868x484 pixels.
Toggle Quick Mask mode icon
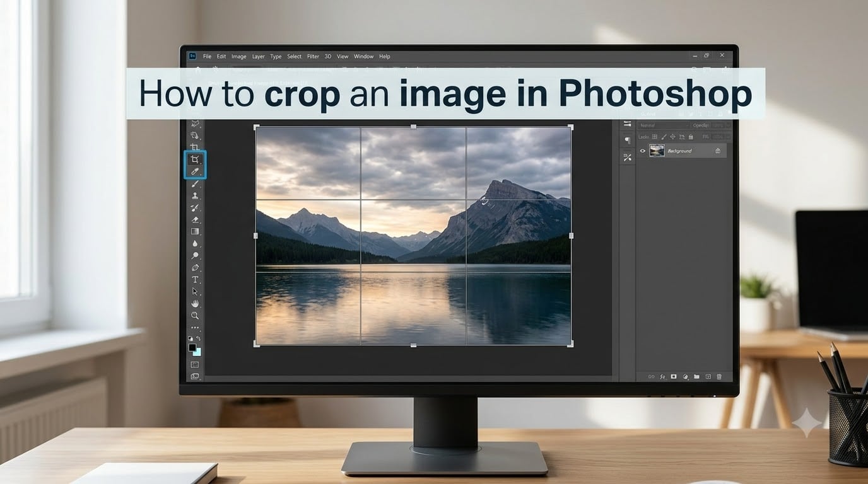click(x=195, y=364)
